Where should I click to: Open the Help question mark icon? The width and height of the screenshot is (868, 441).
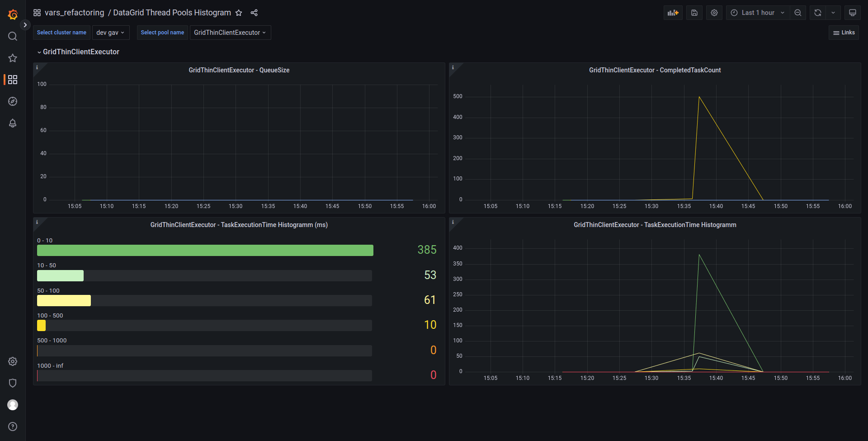tap(13, 427)
